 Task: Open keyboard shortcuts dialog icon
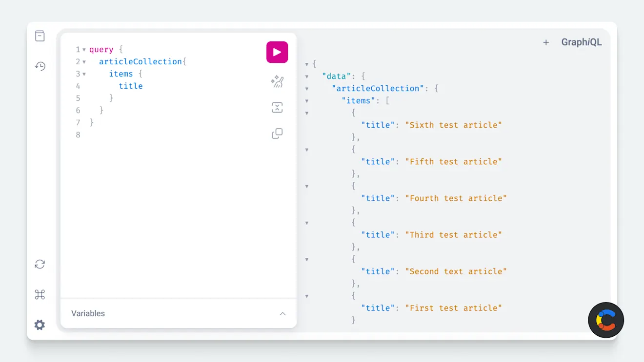click(x=40, y=294)
